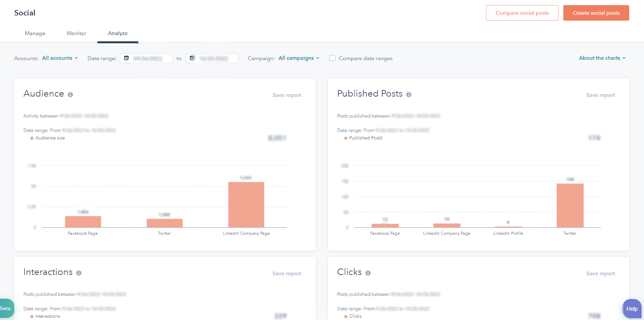Click 'Facebook Page' label under Published Posts chart
Image resolution: width=644 pixels, height=320 pixels.
(385, 233)
